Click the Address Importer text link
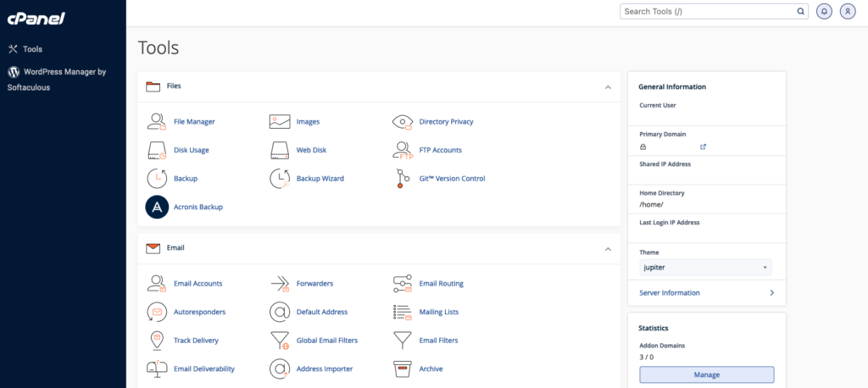Viewport: 868px width, 388px height. click(325, 369)
